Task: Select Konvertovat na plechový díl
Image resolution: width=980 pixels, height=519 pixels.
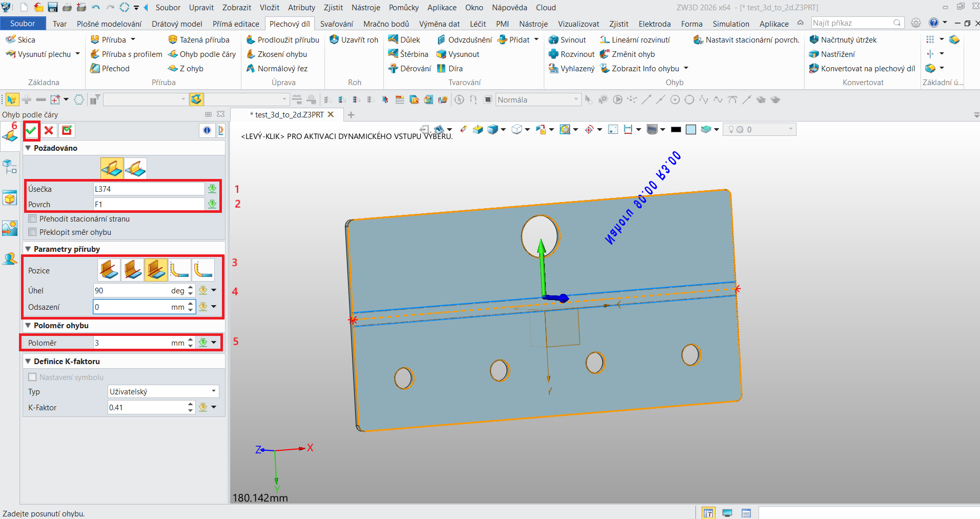Action: click(x=862, y=68)
